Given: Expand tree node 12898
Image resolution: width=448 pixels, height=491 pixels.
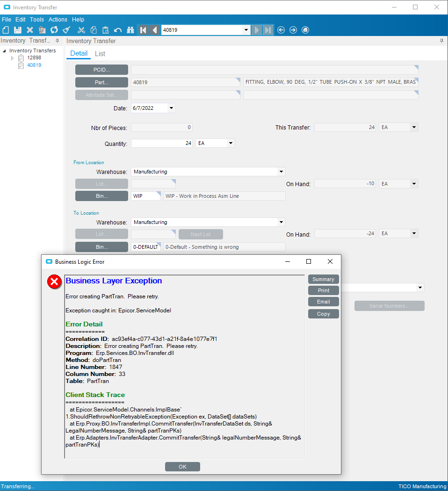Looking at the screenshot, I should 12,58.
